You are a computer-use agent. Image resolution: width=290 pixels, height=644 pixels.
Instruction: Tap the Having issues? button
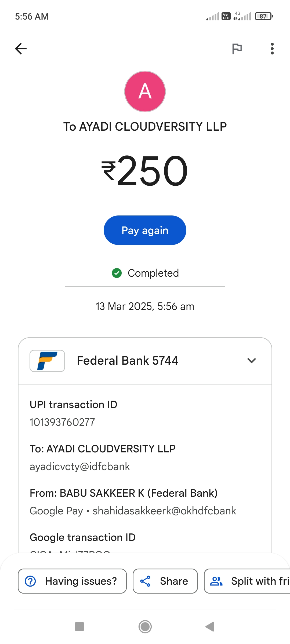(72, 581)
